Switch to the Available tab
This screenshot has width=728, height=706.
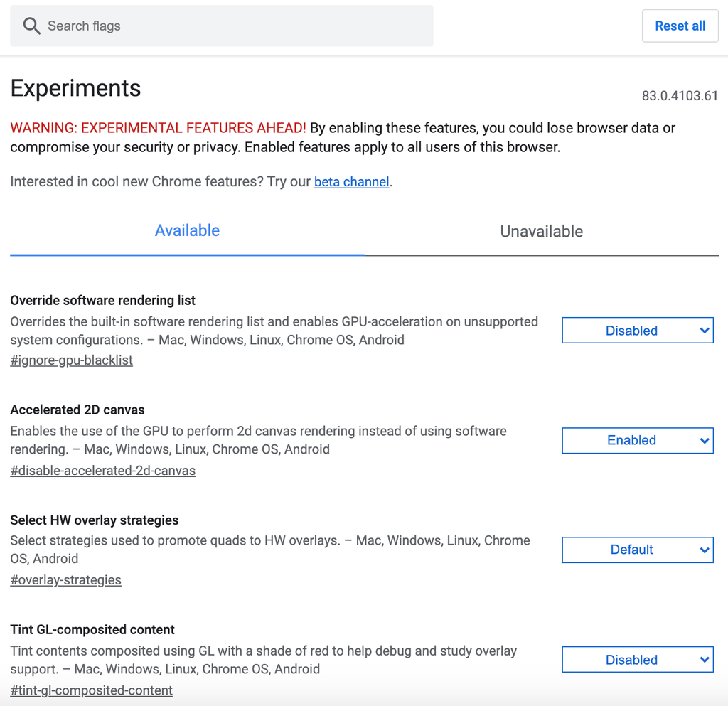[x=187, y=231]
